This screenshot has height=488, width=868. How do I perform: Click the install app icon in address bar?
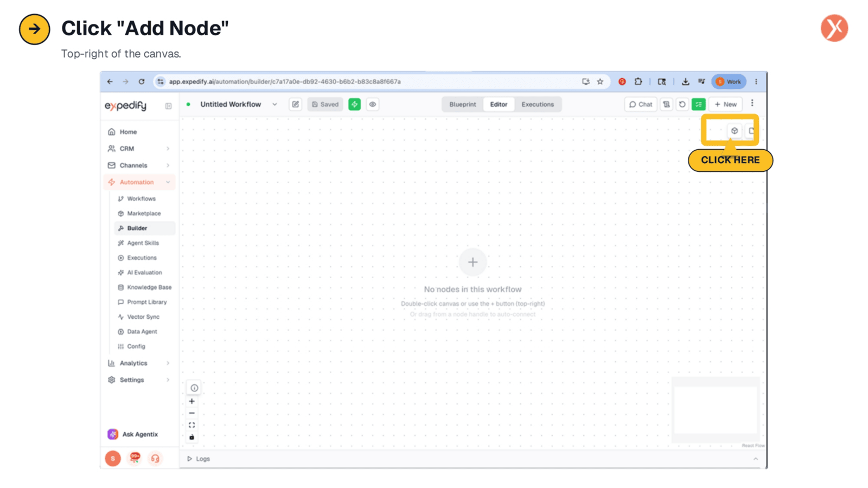586,81
